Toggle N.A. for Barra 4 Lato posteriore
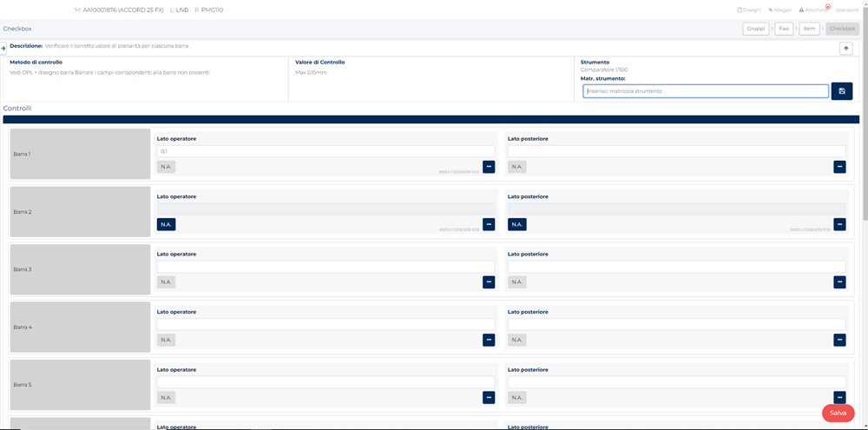The height and width of the screenshot is (430, 868). point(516,340)
